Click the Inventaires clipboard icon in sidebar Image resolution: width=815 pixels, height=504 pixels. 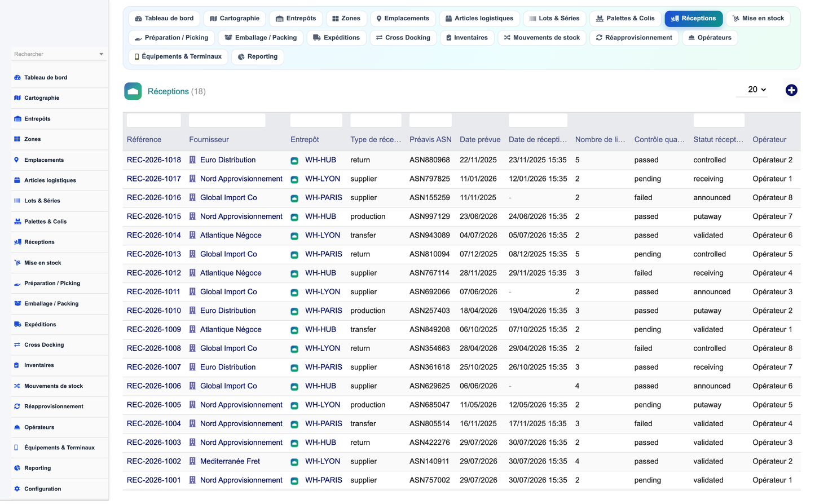[x=17, y=365]
